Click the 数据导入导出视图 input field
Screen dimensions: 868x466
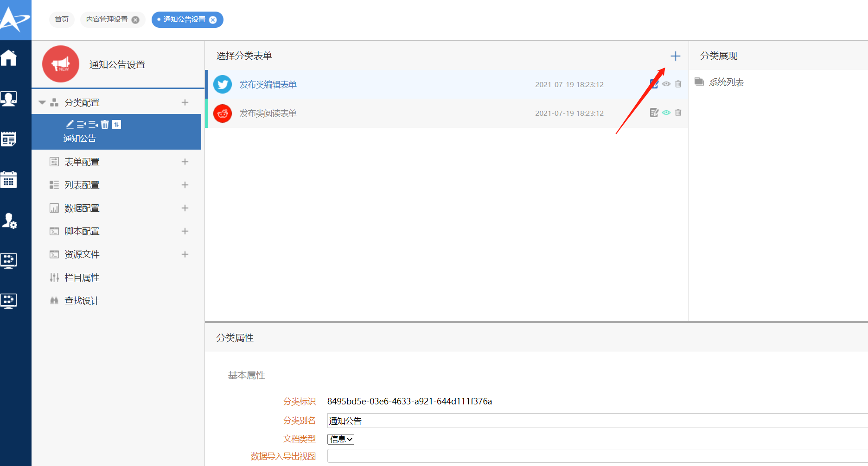point(597,456)
